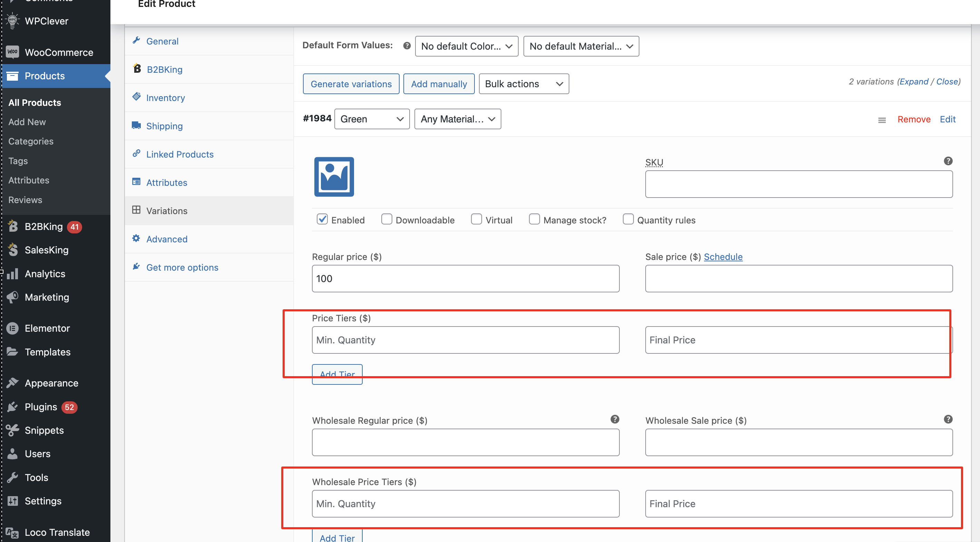Click the Generate variations button
This screenshot has height=542, width=980.
pos(351,84)
